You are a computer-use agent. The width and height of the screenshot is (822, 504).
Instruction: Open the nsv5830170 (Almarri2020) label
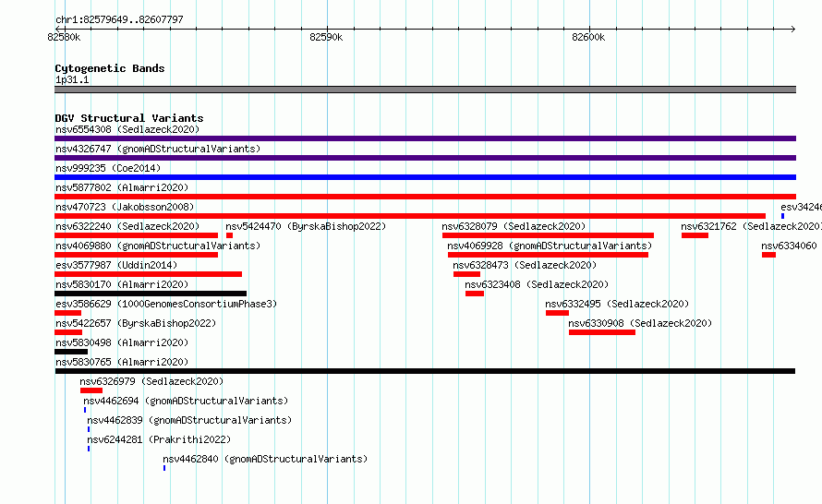click(122, 284)
